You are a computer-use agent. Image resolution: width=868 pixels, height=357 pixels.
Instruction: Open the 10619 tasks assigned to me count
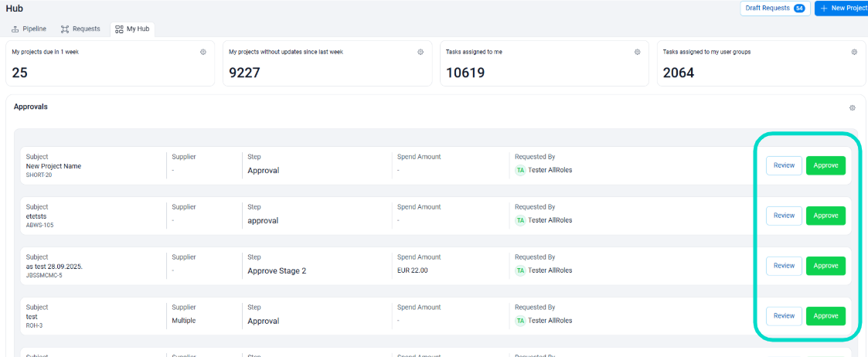(x=466, y=73)
